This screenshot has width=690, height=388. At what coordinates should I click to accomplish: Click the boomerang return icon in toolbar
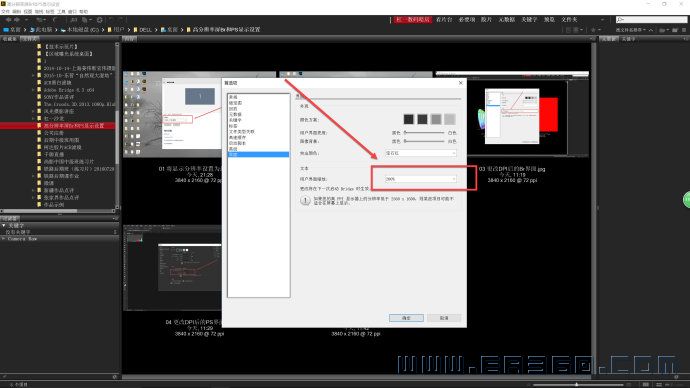pos(54,20)
